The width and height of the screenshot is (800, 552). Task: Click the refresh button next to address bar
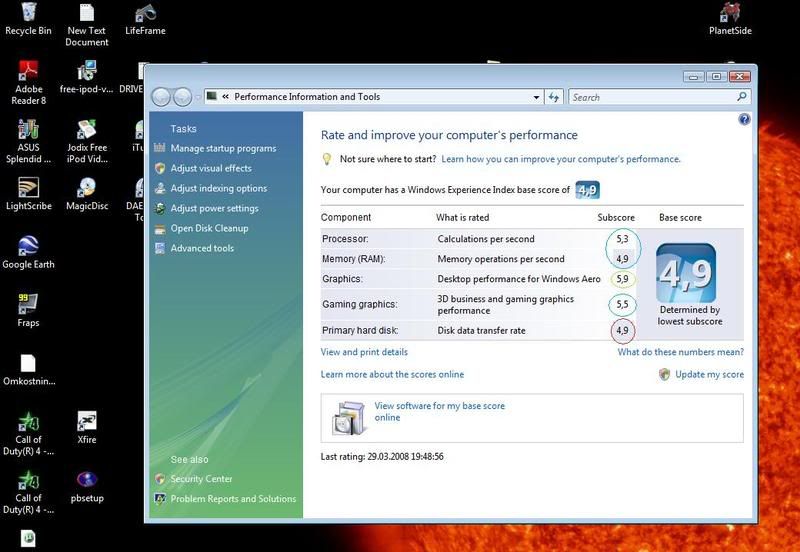click(554, 97)
